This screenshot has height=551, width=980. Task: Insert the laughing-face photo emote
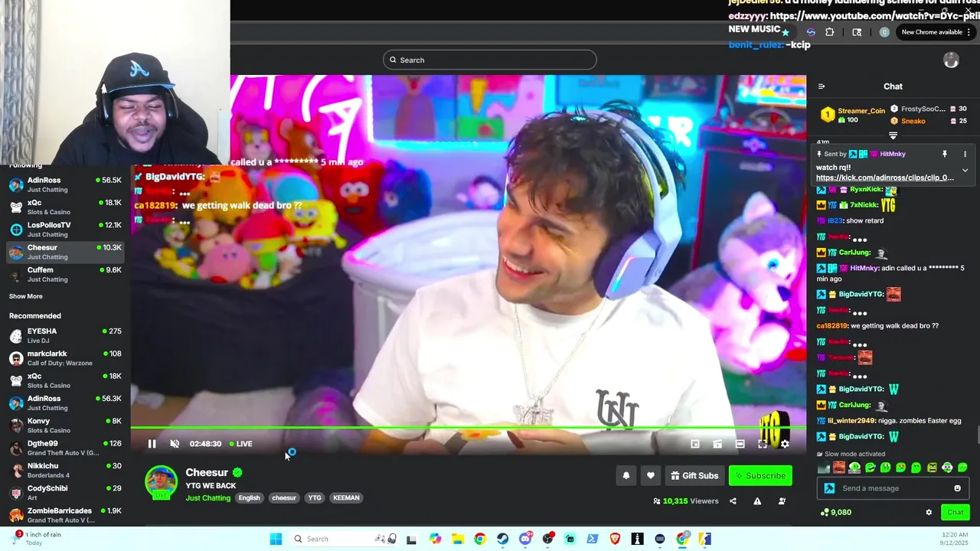(839, 468)
